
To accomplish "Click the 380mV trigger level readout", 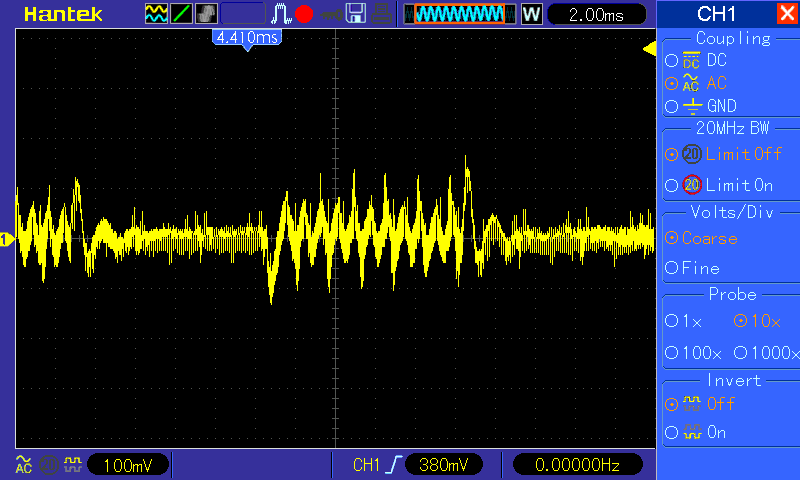I will [443, 465].
